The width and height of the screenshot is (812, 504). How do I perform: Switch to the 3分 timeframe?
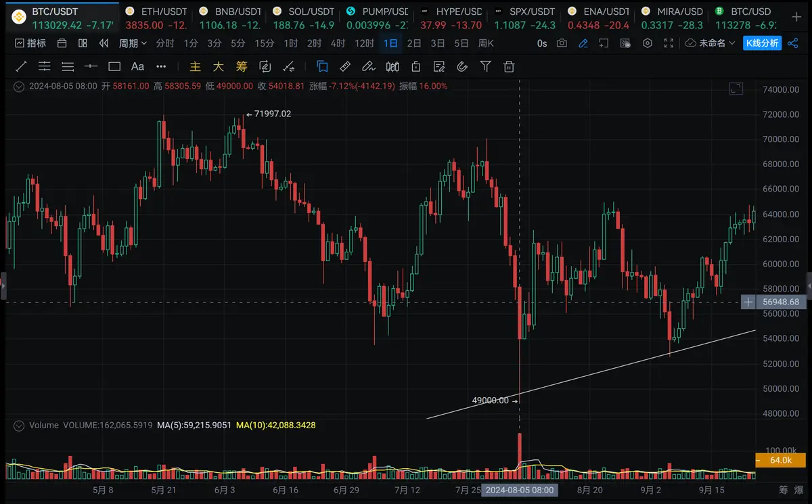[215, 43]
